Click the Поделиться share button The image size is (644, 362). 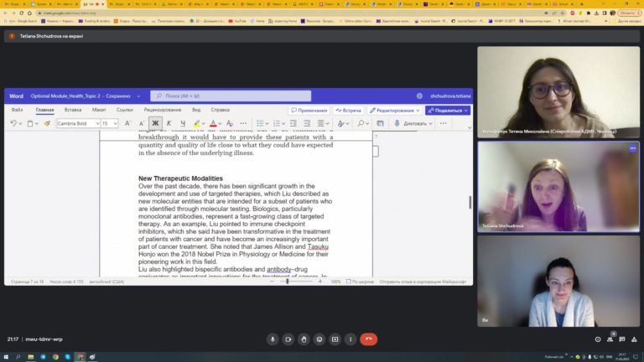[x=447, y=110]
